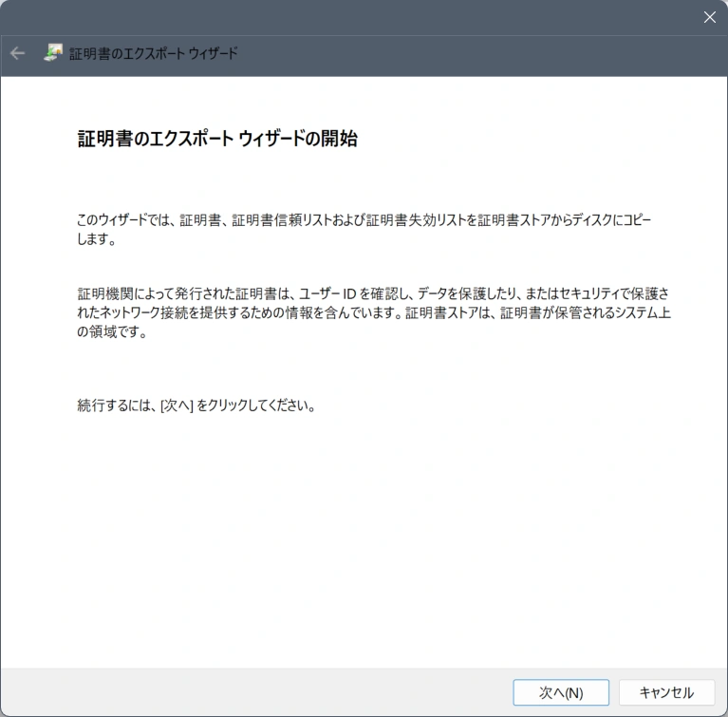Click the 次へ(N) button
Viewport: 728px width, 717px height.
(x=561, y=692)
